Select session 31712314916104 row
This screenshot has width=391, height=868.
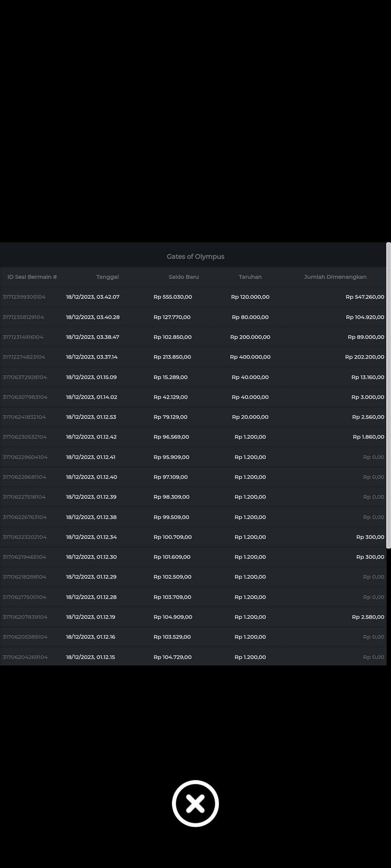(x=23, y=337)
